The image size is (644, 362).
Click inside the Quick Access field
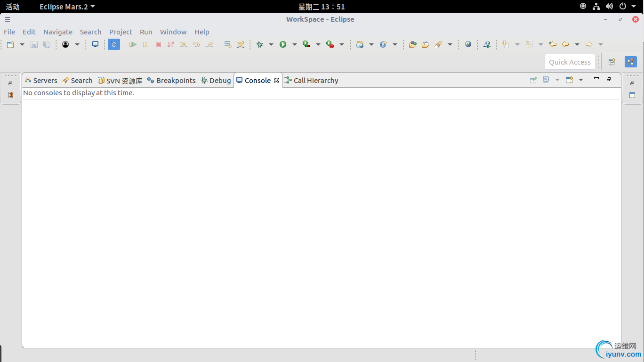pyautogui.click(x=570, y=62)
